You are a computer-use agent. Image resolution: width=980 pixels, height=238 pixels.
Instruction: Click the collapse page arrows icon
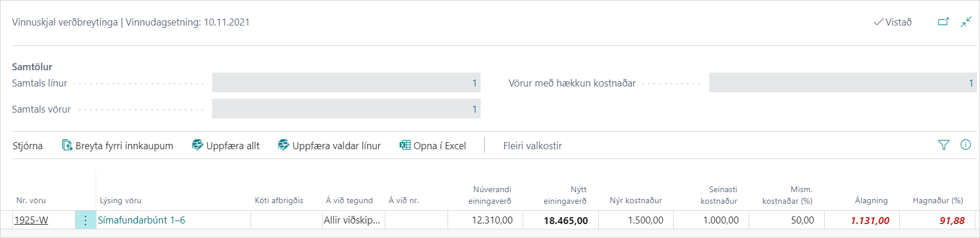coord(966,22)
